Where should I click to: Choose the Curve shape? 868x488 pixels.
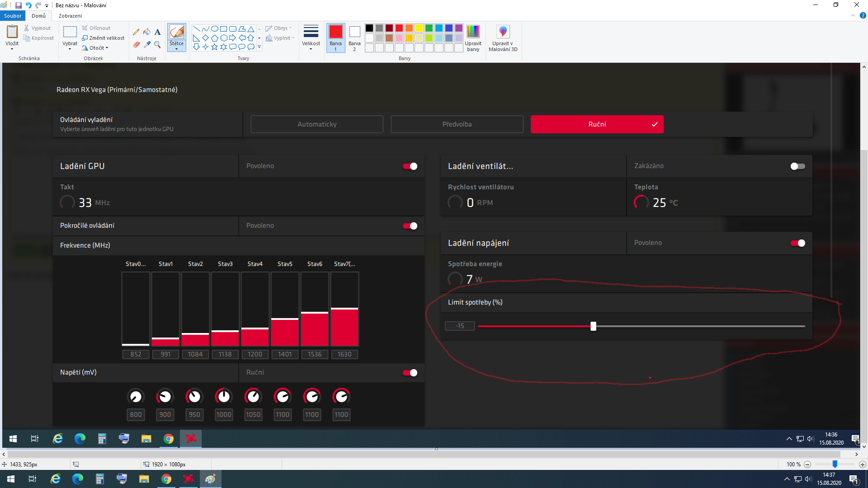(206, 28)
